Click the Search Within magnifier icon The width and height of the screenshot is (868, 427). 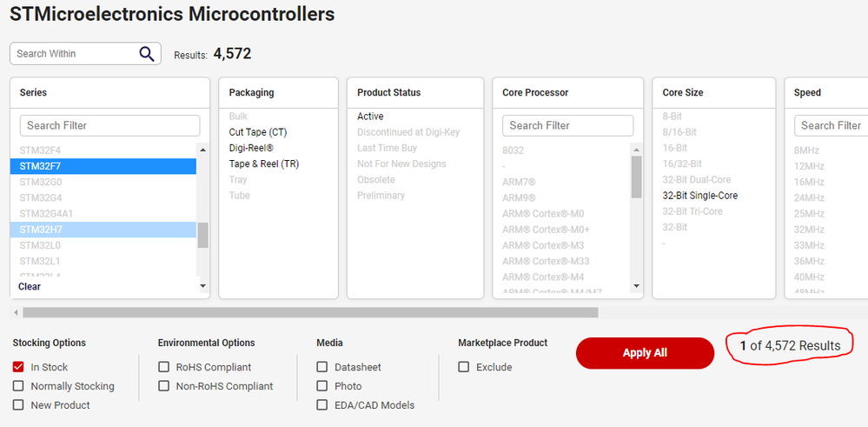(146, 54)
